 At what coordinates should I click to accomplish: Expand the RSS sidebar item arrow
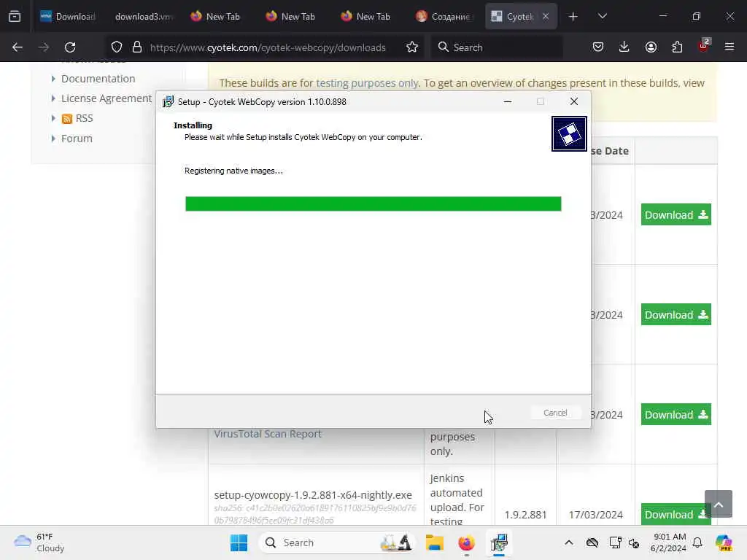[x=53, y=119]
